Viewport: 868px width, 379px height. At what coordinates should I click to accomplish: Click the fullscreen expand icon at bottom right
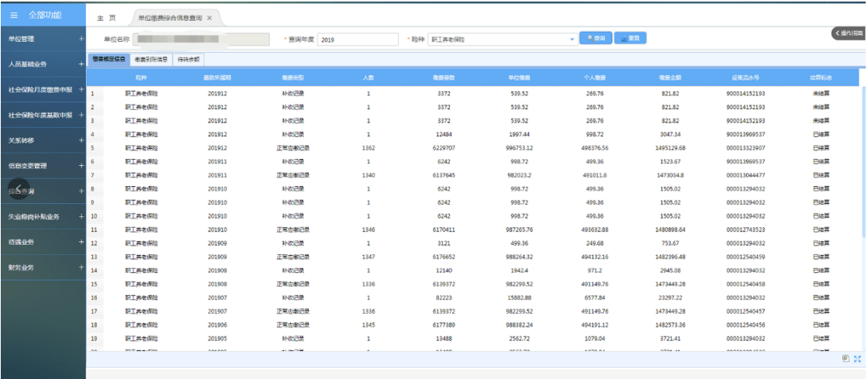click(857, 359)
